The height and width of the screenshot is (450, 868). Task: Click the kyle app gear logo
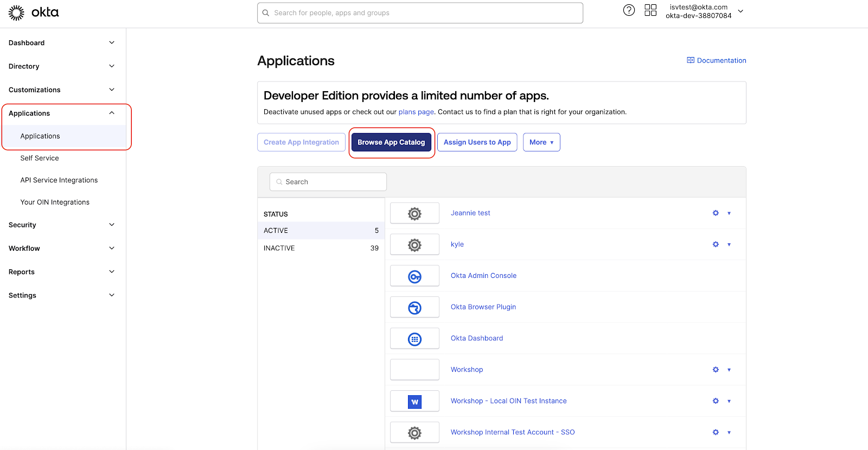pyautogui.click(x=414, y=245)
